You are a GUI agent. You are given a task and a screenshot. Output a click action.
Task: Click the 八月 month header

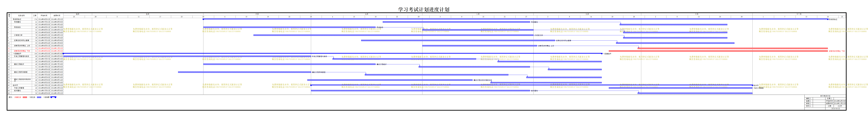point(478,14)
